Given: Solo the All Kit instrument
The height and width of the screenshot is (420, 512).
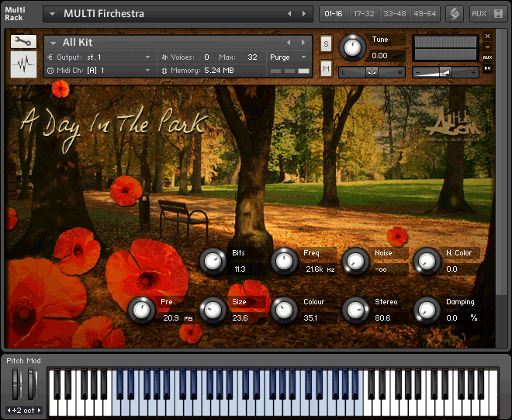Looking at the screenshot, I should (326, 43).
